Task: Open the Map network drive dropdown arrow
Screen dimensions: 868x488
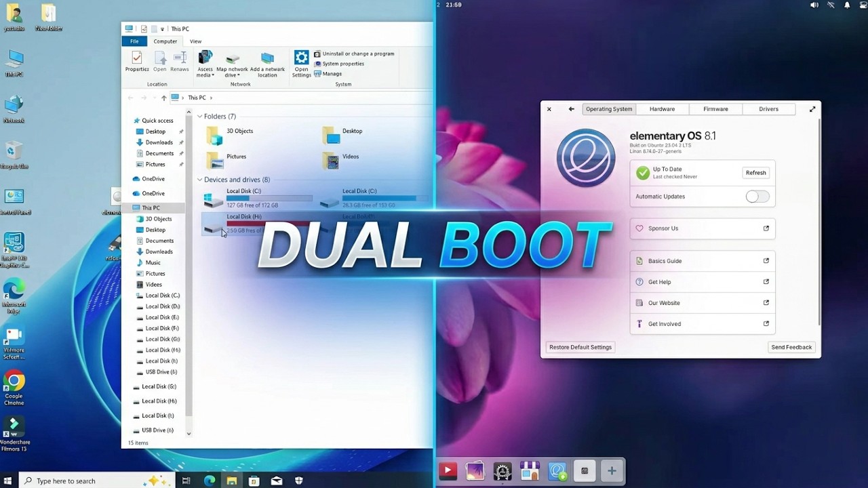Action: (x=239, y=75)
